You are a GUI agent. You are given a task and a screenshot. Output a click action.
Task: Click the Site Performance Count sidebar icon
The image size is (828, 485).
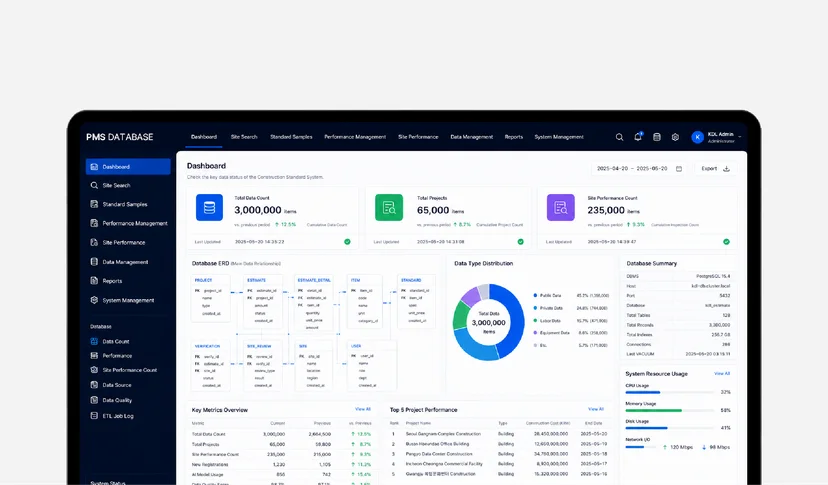click(x=94, y=370)
